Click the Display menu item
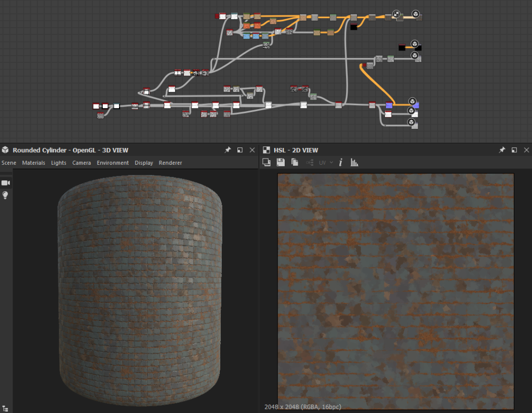 144,163
